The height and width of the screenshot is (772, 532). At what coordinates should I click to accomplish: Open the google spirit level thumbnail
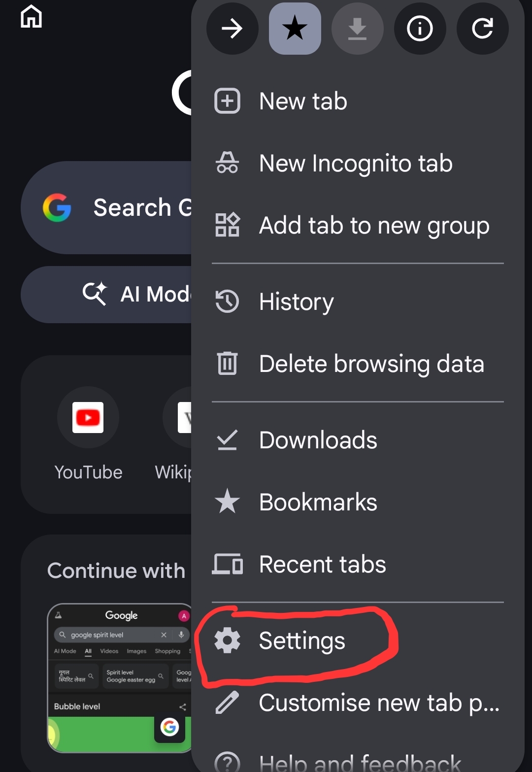[120, 677]
